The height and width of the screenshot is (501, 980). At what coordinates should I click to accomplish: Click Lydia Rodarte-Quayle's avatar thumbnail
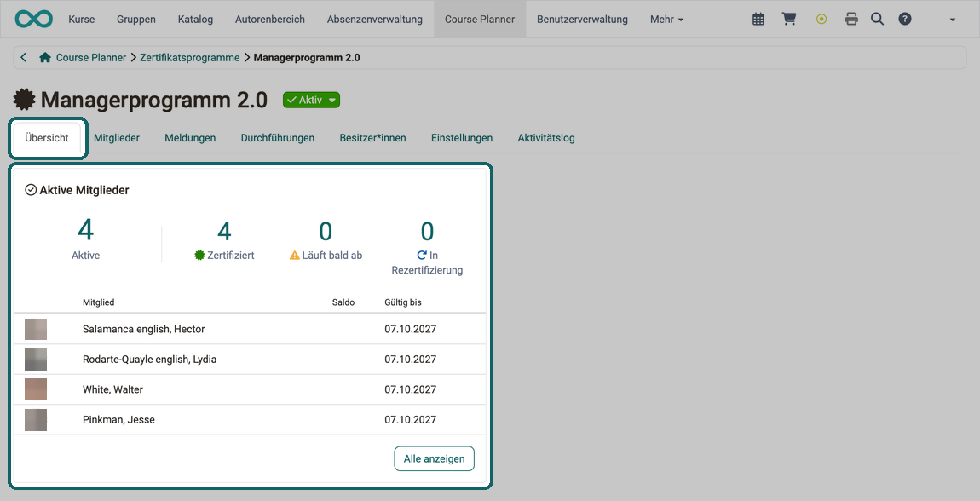tap(36, 360)
